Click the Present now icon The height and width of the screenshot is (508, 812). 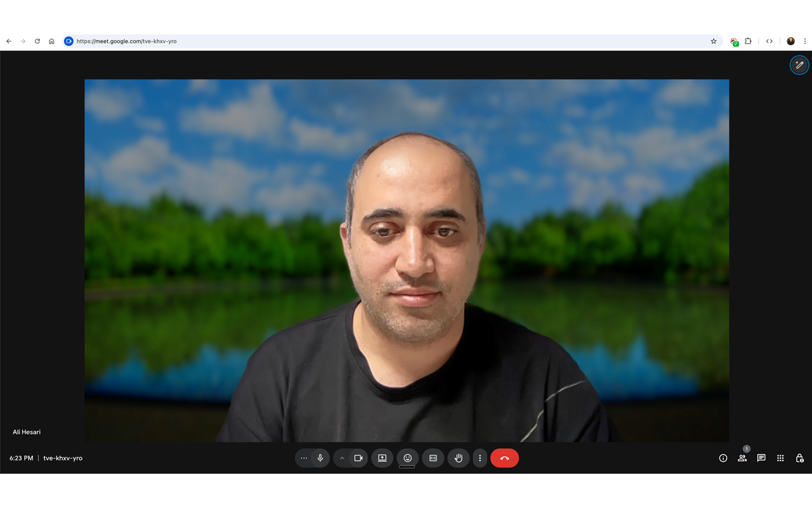(382, 458)
